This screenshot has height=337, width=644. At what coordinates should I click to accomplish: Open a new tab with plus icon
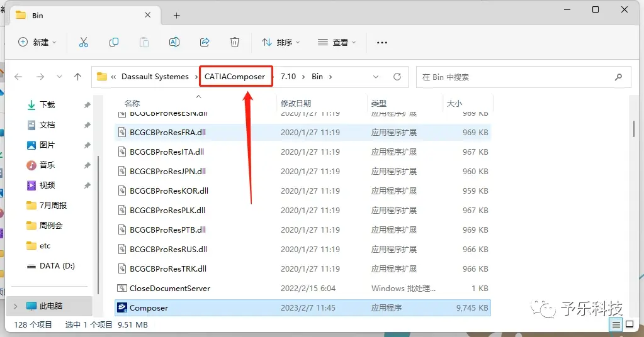(x=177, y=16)
